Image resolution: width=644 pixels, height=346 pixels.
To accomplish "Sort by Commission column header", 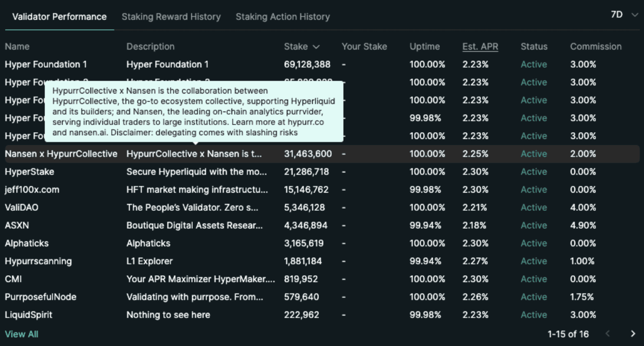I will [595, 46].
